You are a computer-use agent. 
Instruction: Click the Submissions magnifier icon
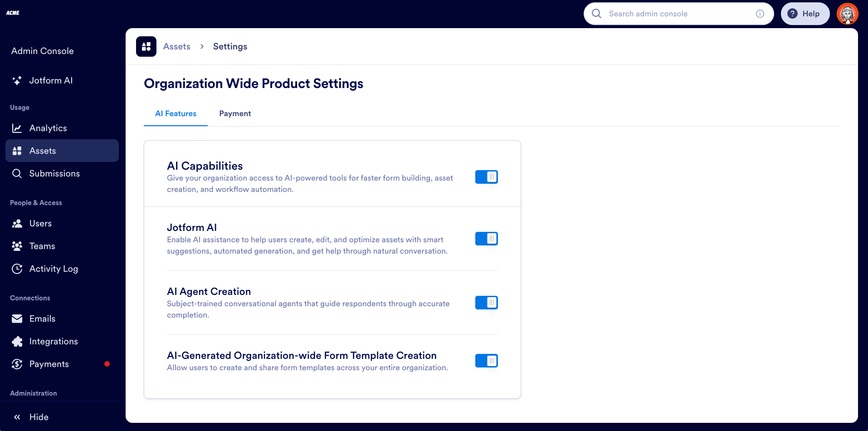click(x=17, y=173)
